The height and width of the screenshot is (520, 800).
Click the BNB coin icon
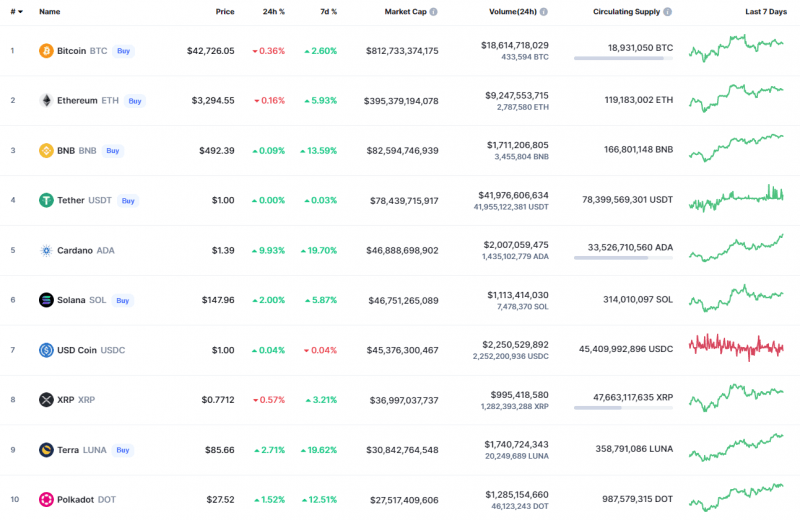click(x=46, y=150)
